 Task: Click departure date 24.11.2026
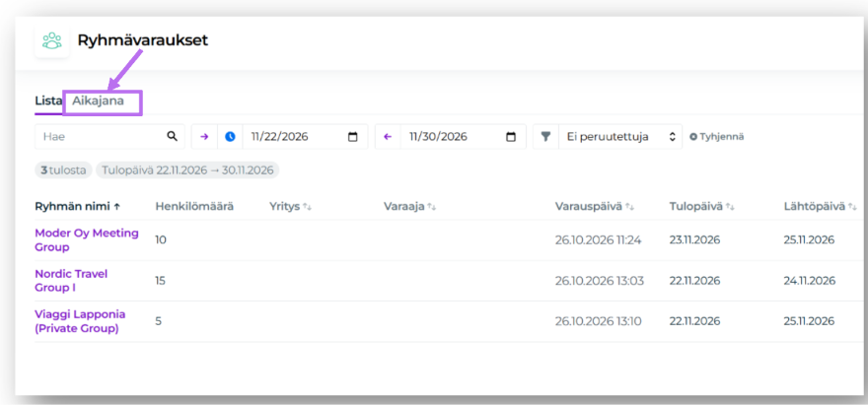tap(810, 281)
